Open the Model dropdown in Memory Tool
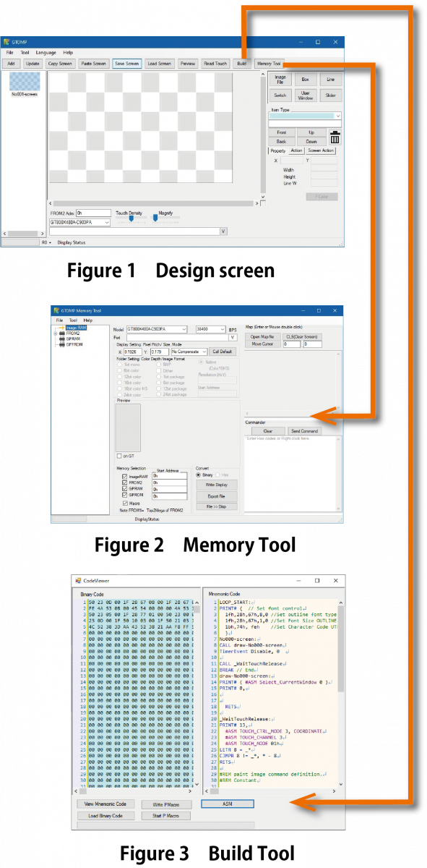 [x=157, y=328]
